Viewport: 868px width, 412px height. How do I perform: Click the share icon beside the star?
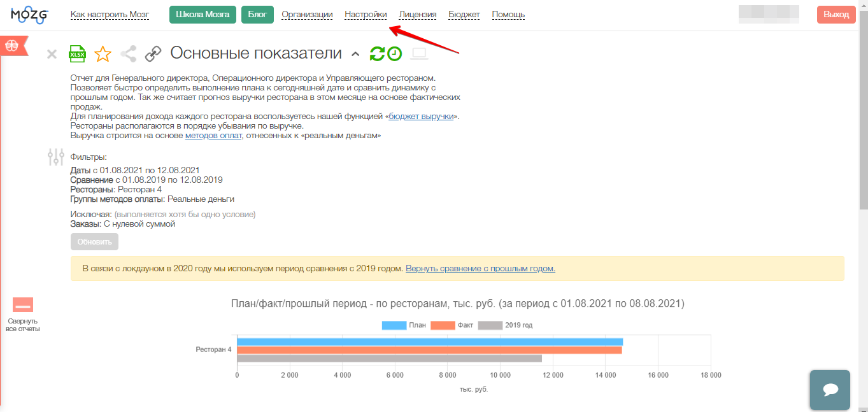tap(129, 54)
